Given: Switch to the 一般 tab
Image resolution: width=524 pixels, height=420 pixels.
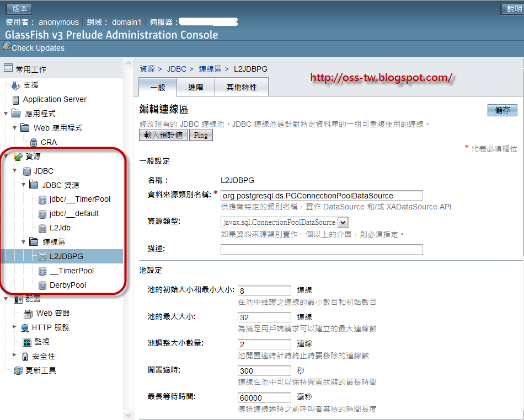Looking at the screenshot, I should tap(158, 87).
